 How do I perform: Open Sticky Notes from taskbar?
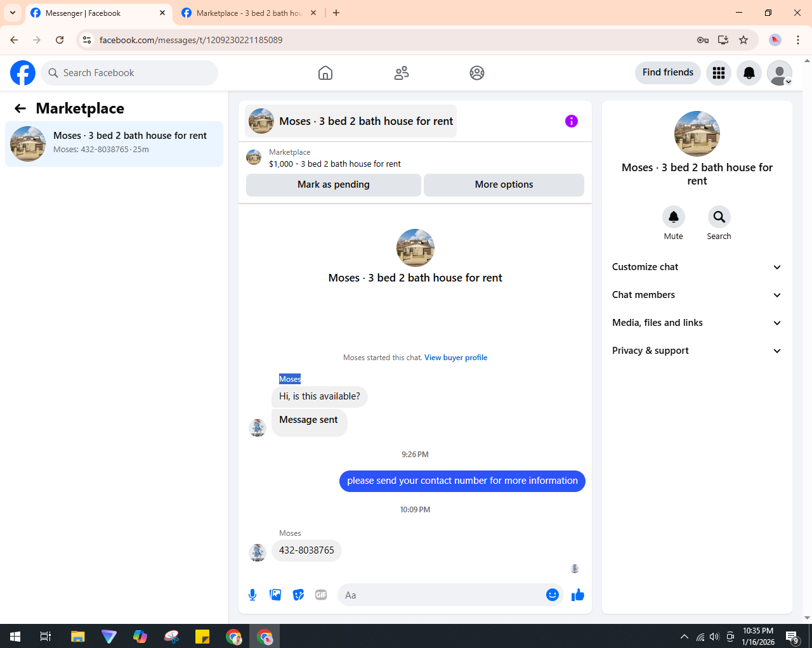coord(202,637)
